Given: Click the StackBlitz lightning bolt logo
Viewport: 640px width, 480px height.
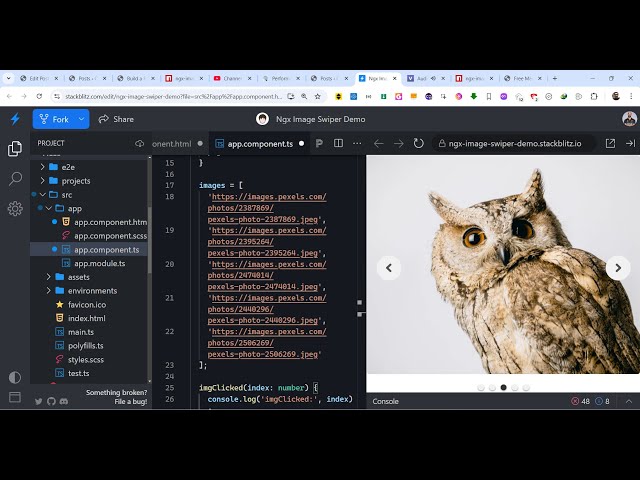Looking at the screenshot, I should coord(15,119).
